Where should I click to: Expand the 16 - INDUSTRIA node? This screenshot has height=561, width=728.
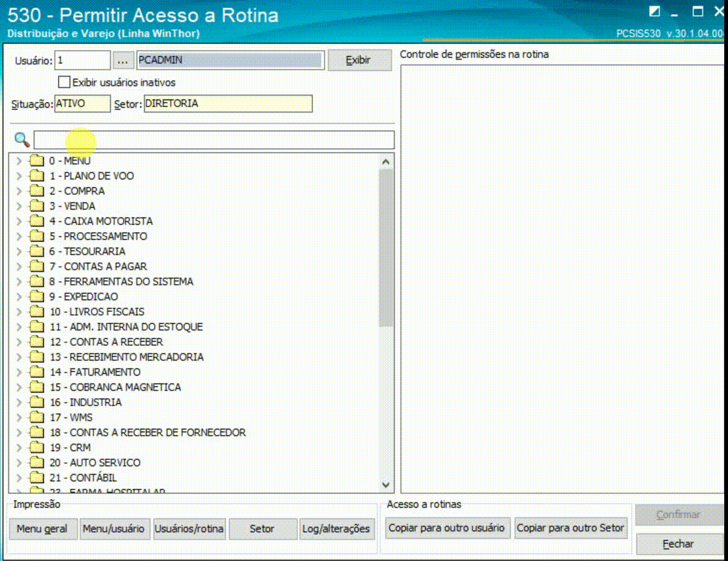(x=19, y=402)
